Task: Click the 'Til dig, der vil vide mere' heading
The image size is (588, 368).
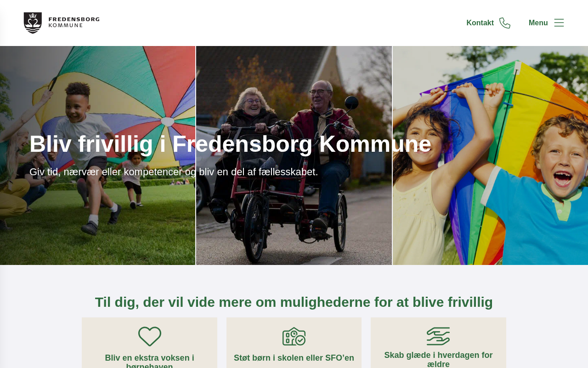Action: point(294,302)
